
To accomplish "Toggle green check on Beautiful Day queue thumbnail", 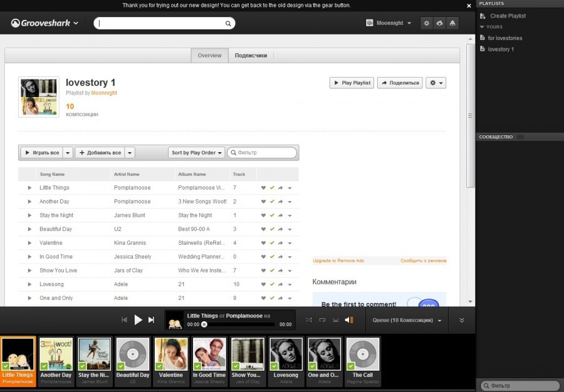I will [120, 366].
